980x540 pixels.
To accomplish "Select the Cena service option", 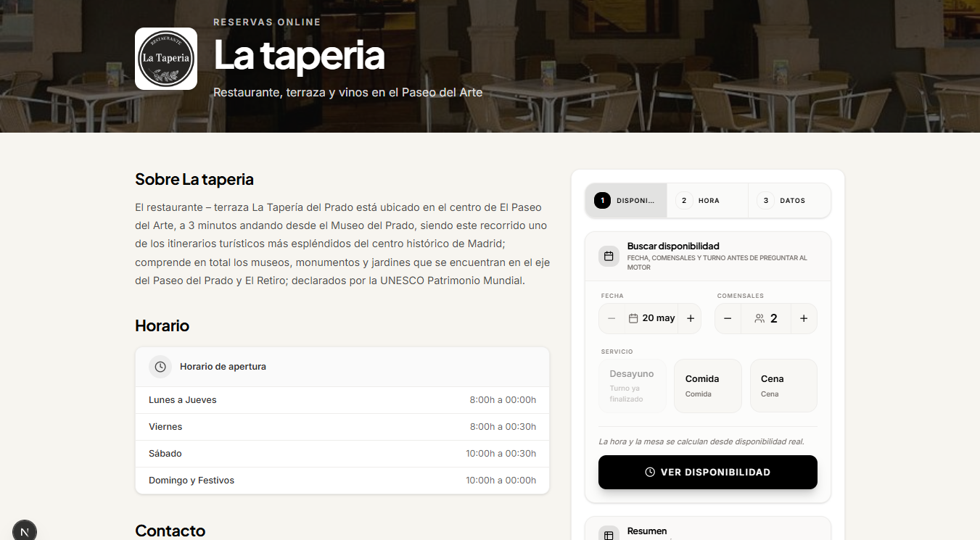I will pos(783,386).
